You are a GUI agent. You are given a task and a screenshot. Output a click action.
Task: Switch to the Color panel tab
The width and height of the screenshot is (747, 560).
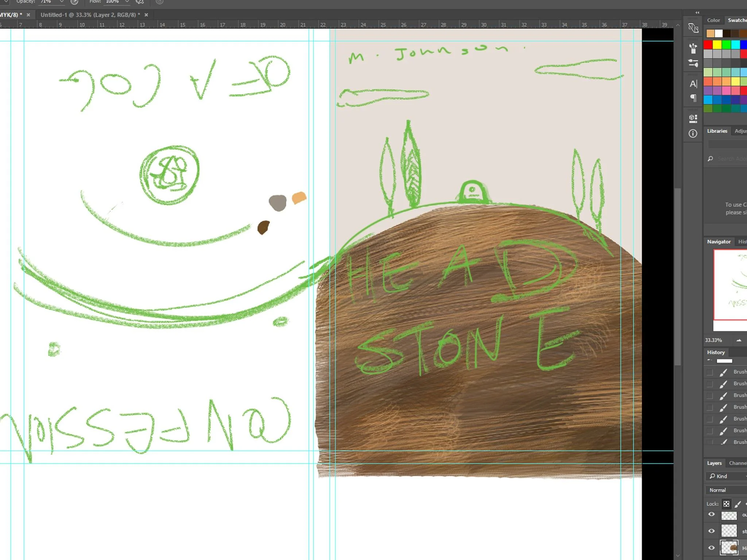(x=713, y=20)
